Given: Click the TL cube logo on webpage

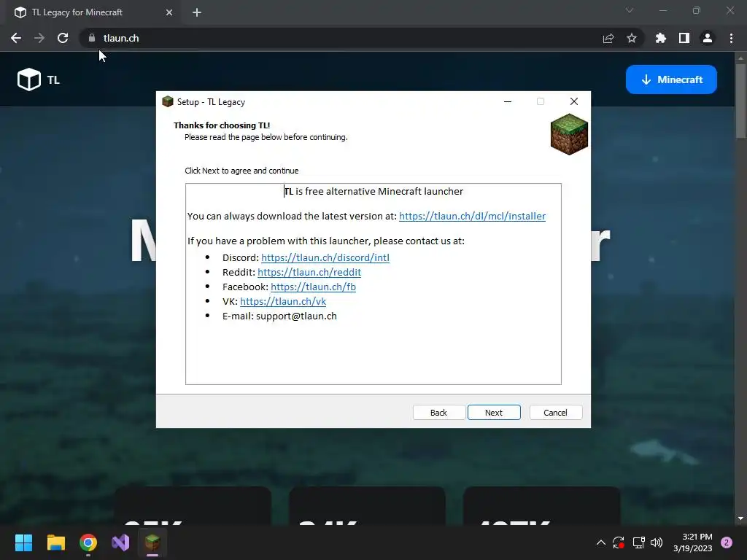Looking at the screenshot, I should 29,79.
